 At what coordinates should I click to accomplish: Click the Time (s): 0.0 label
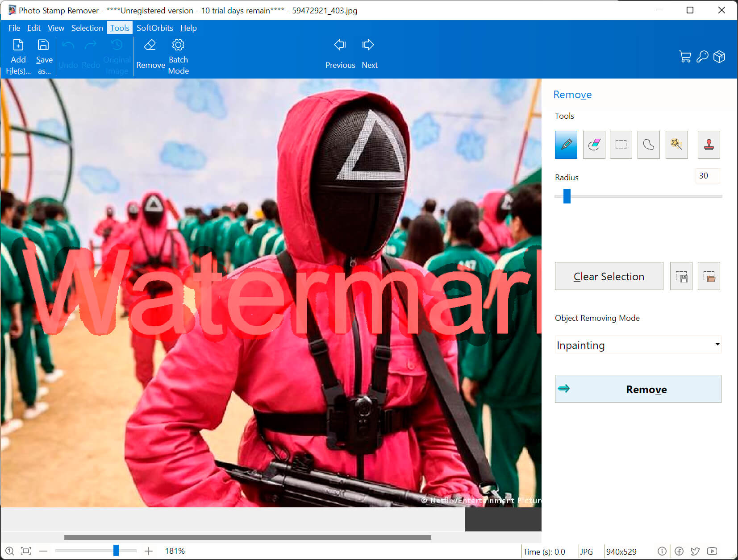(x=544, y=552)
